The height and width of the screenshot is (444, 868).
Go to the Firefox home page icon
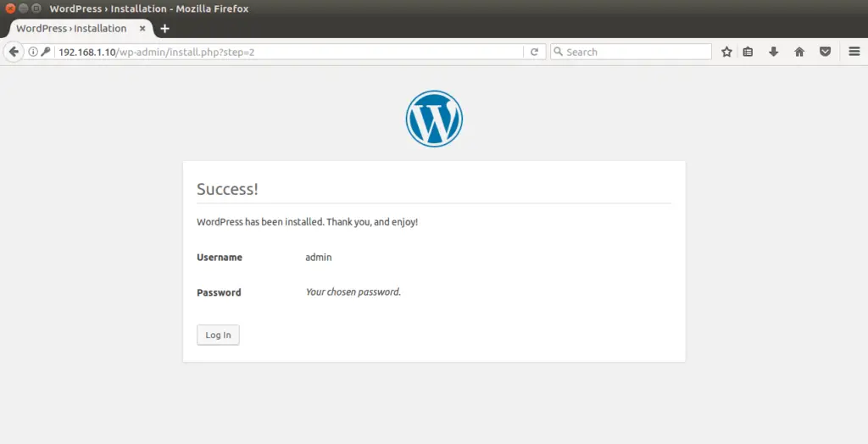799,52
